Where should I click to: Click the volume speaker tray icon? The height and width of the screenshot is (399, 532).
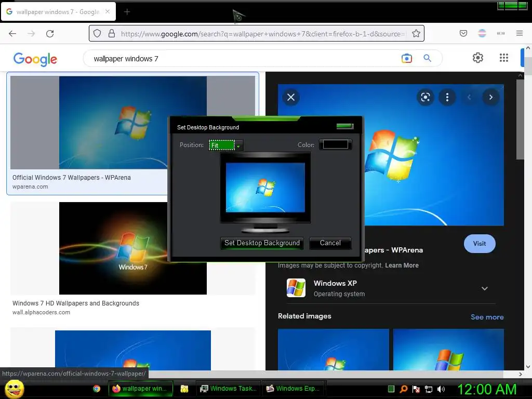(441, 389)
